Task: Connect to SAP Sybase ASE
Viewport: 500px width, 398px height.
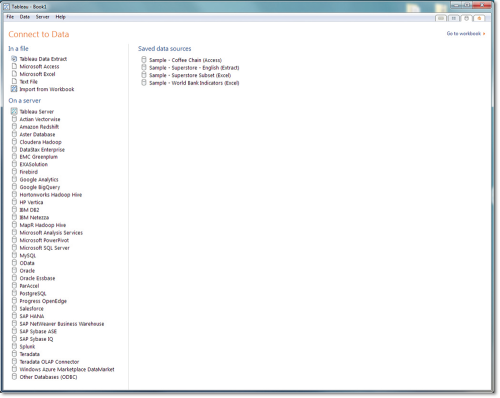Action: point(38,331)
